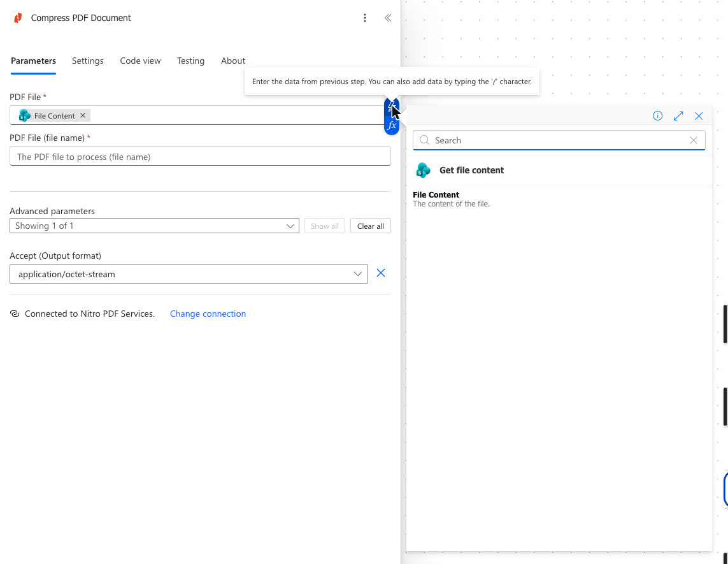
Task: Click the SharePoint icon in File Content token
Action: click(25, 115)
